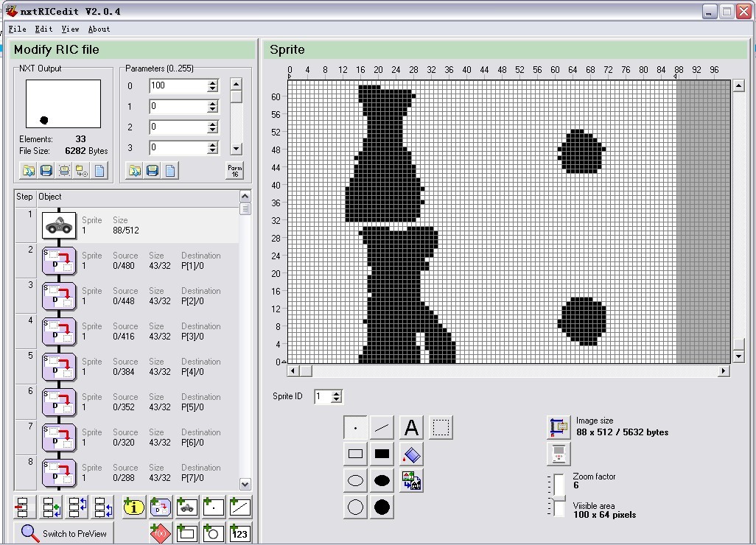The height and width of the screenshot is (545, 756).
Task: Click the parameter 0 value field
Action: click(x=178, y=85)
